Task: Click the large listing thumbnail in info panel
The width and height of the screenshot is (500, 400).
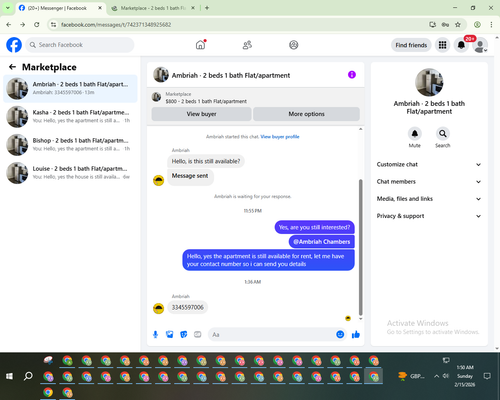Action: click(x=429, y=82)
